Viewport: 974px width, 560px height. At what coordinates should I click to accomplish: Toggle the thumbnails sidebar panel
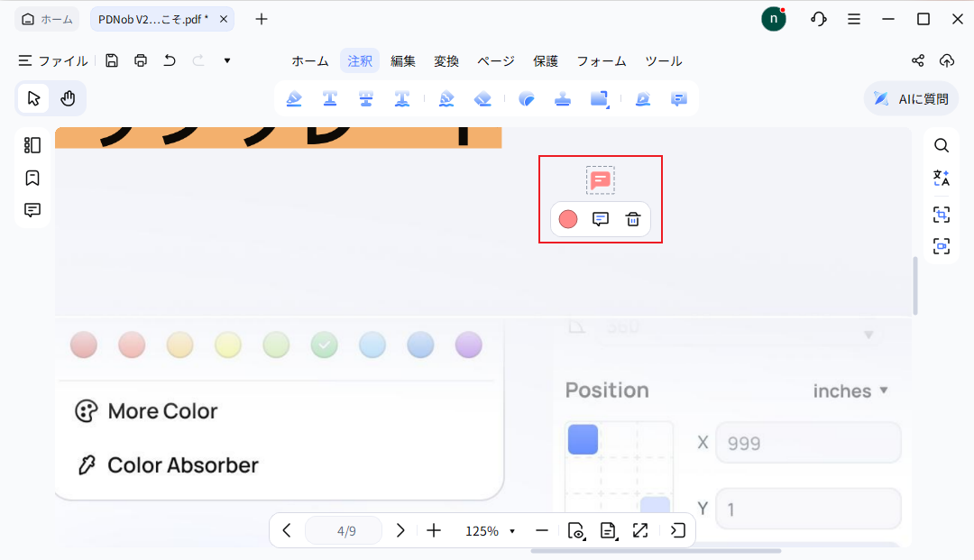(x=32, y=145)
